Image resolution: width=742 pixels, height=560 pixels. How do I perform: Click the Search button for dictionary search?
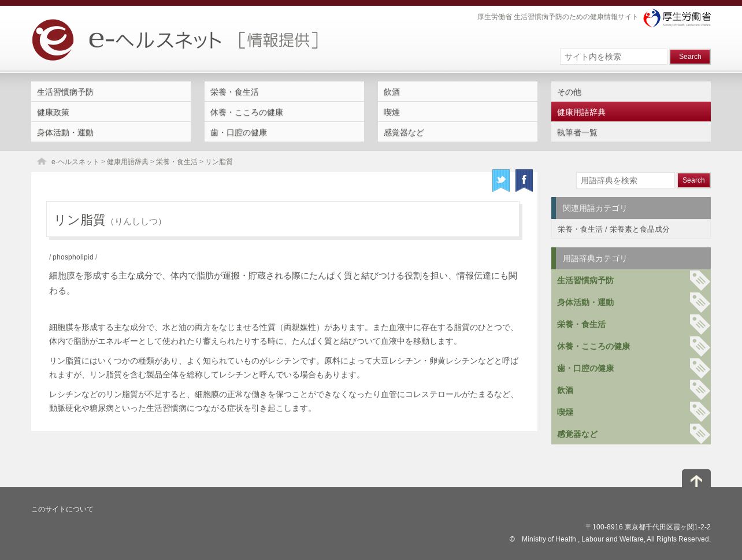click(693, 180)
